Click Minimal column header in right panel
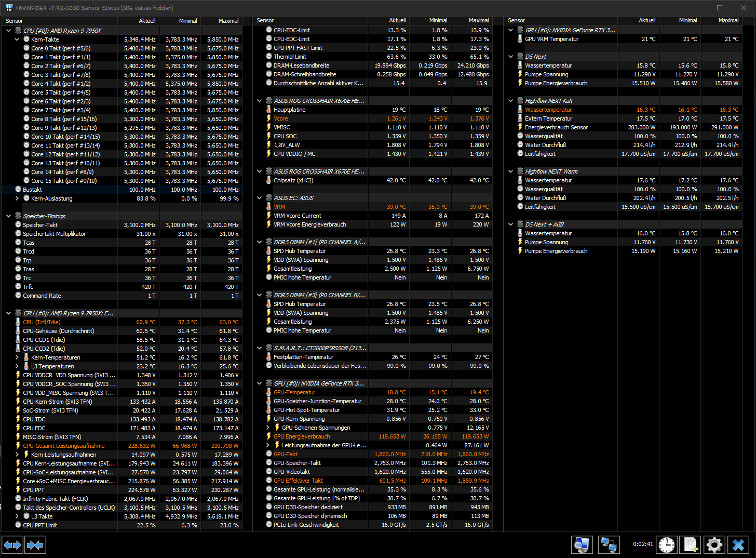Screen dimensions: 756x558 [x=680, y=20]
